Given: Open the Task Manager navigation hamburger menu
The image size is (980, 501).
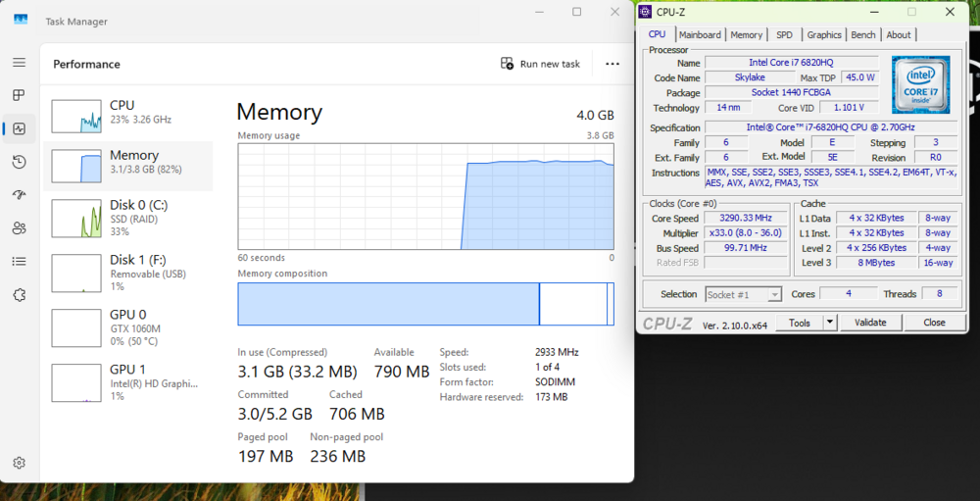Looking at the screenshot, I should click(x=19, y=63).
